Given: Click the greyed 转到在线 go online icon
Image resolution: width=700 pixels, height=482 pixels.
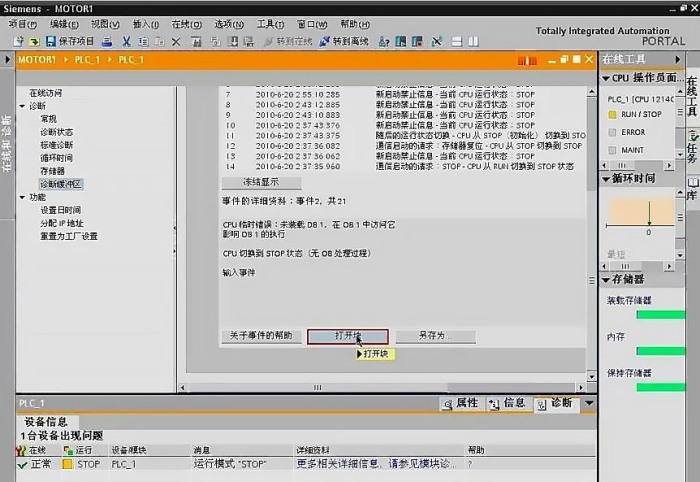Looking at the screenshot, I should coord(268,42).
